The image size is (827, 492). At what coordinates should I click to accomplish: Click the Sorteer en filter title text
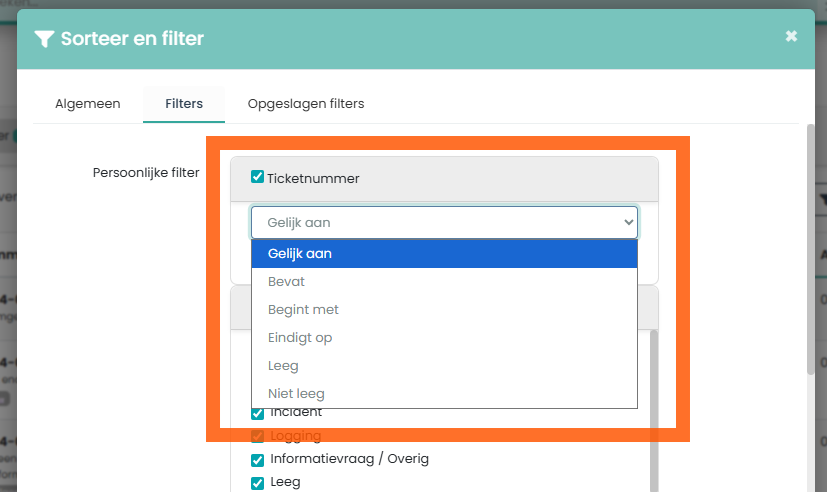(x=132, y=39)
